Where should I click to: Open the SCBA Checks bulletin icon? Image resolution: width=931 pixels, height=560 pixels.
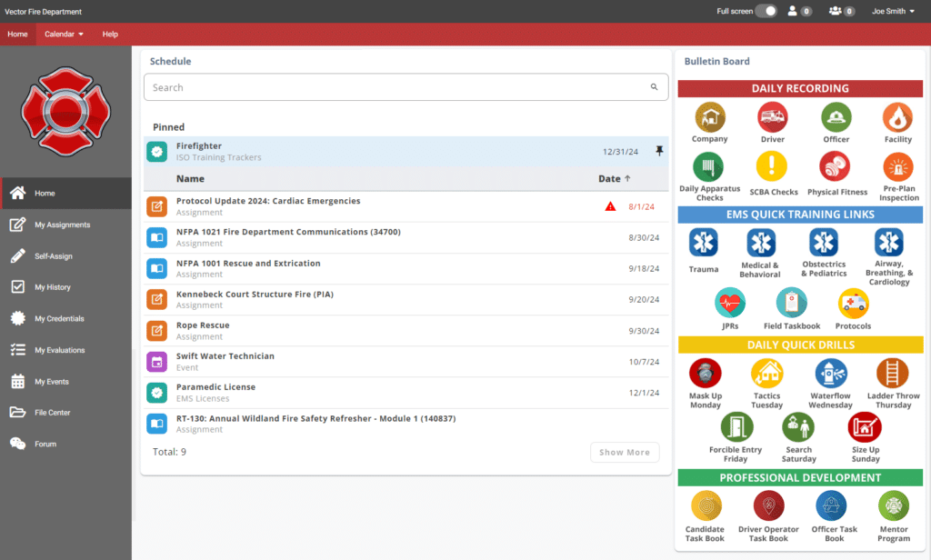click(773, 166)
